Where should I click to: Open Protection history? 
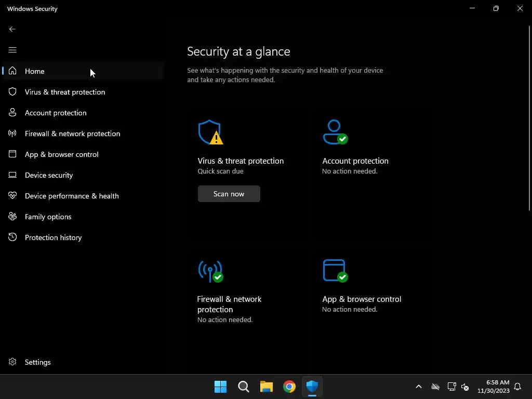pyautogui.click(x=83, y=237)
